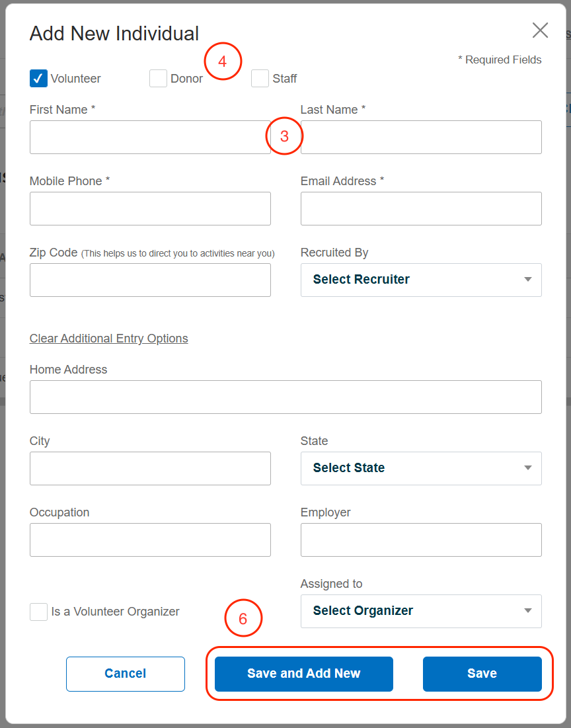Focus the Occupation input field
The height and width of the screenshot is (728, 571).
pos(150,540)
